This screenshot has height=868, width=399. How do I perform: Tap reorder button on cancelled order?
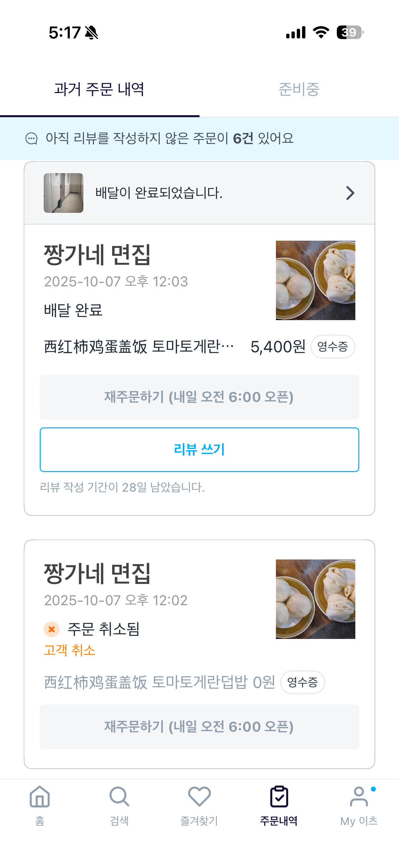(199, 727)
